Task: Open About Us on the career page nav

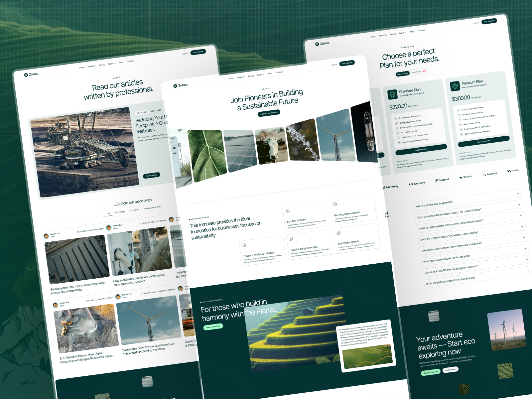Action: tap(241, 77)
